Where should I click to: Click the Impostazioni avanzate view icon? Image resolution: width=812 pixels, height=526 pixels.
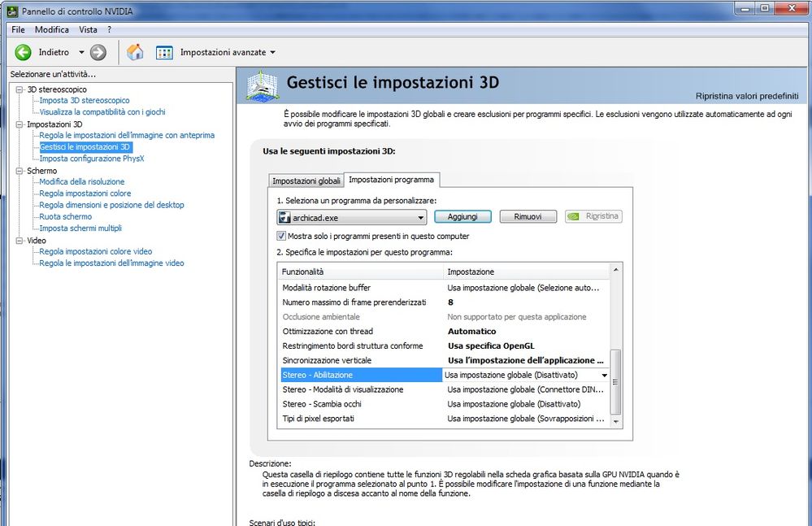(x=164, y=52)
